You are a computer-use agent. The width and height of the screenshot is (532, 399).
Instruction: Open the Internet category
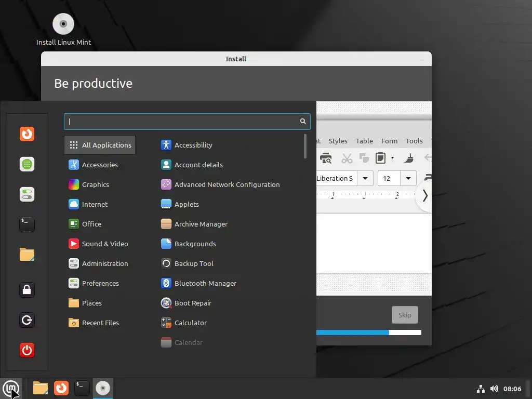pyautogui.click(x=100, y=204)
